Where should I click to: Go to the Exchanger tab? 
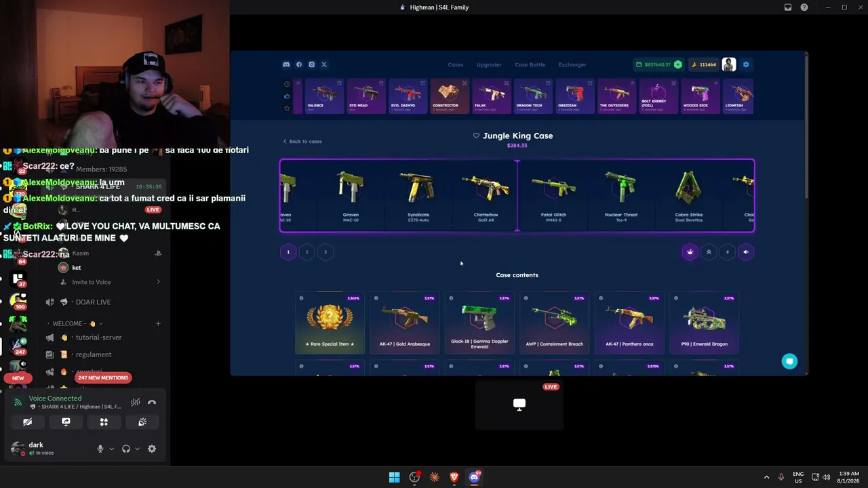point(572,64)
